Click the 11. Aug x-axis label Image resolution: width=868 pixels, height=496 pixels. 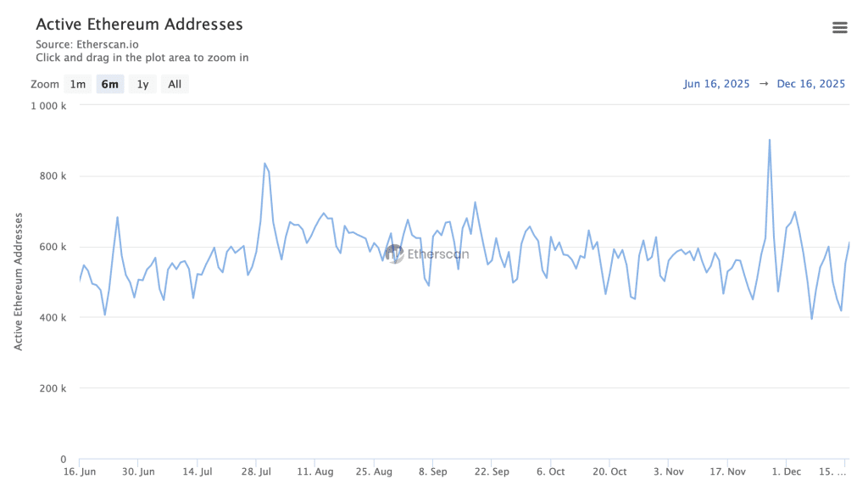click(314, 471)
